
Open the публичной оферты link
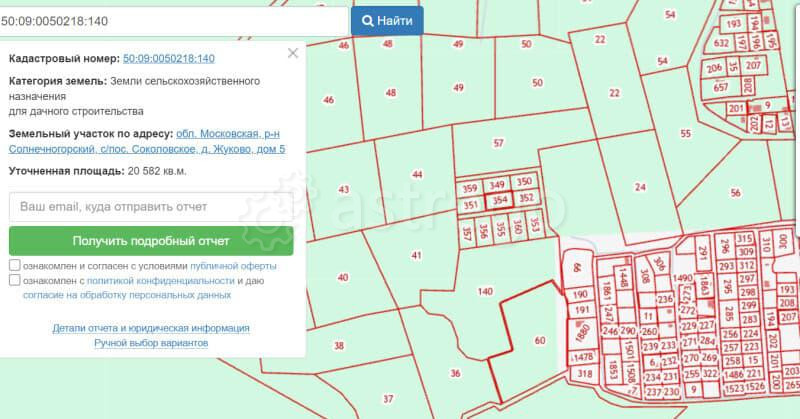(233, 266)
